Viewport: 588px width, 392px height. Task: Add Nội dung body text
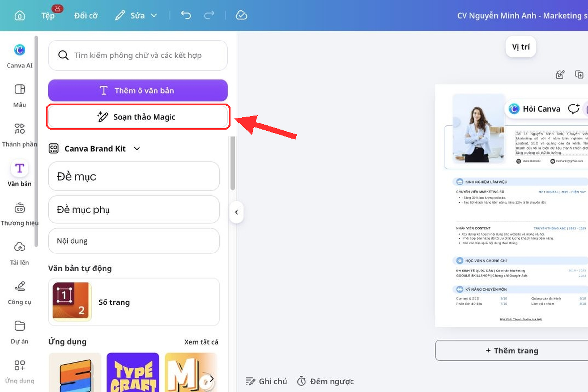tap(134, 241)
